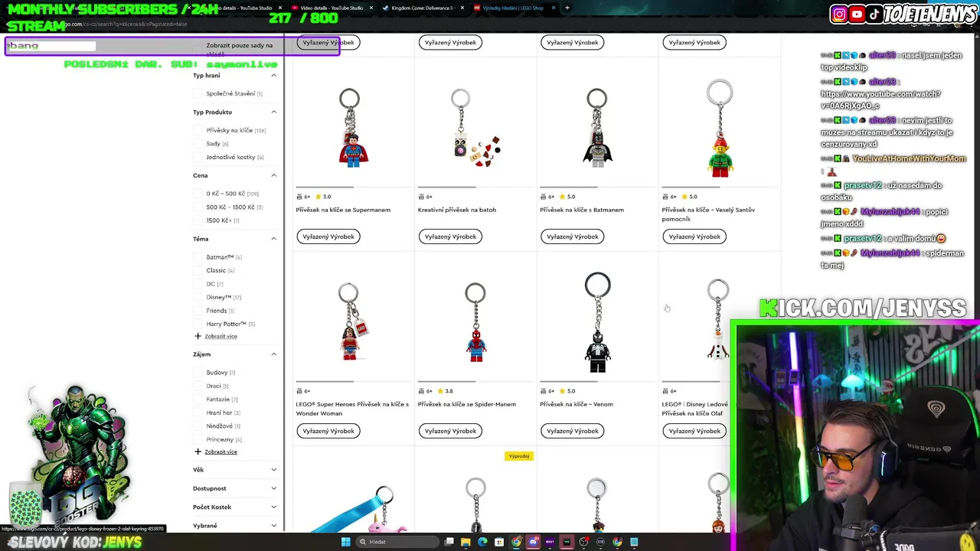Check the Přívěsky na klíče filter
The image size is (980, 551).
198,130
